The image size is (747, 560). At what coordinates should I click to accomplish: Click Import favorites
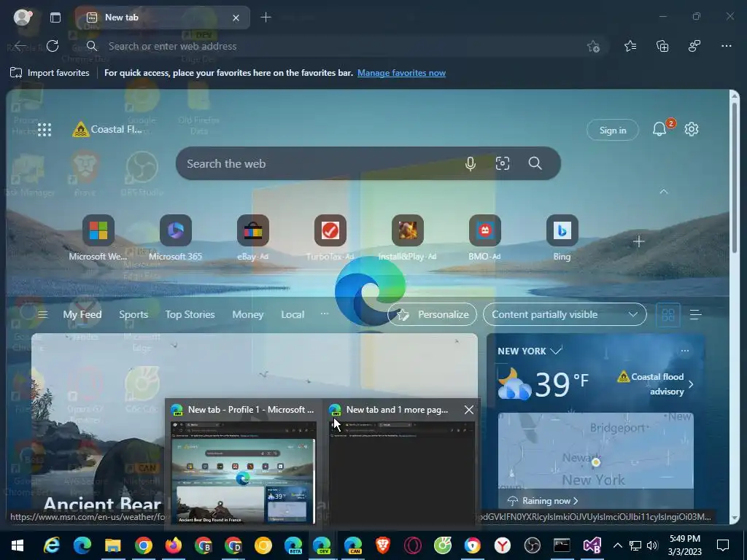[x=50, y=73]
